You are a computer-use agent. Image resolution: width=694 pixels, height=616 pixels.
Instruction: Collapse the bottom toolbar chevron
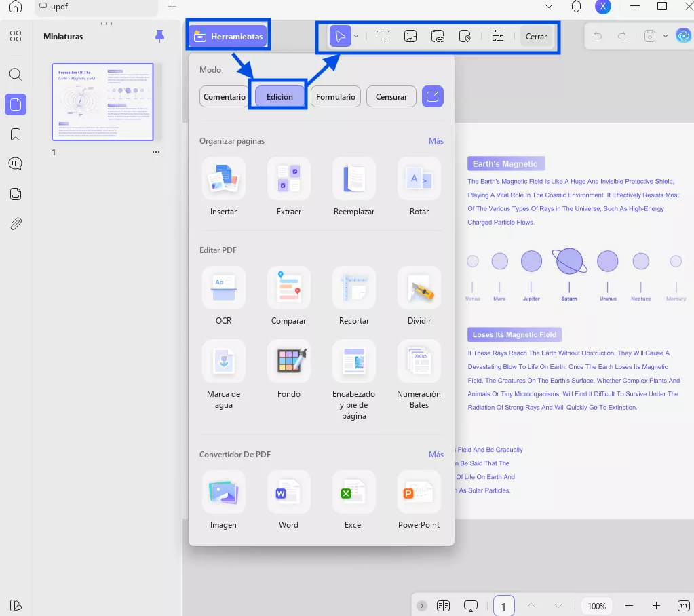point(422,606)
